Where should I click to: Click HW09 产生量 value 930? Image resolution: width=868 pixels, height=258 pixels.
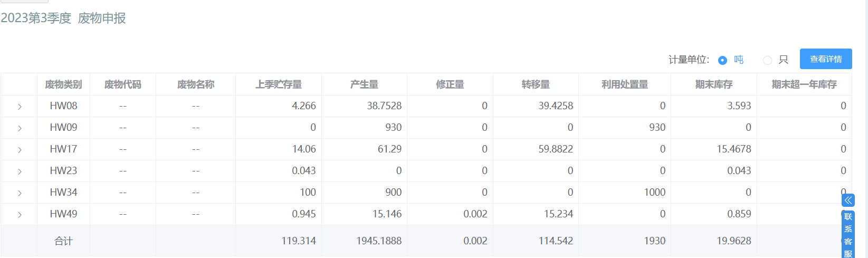393,128
